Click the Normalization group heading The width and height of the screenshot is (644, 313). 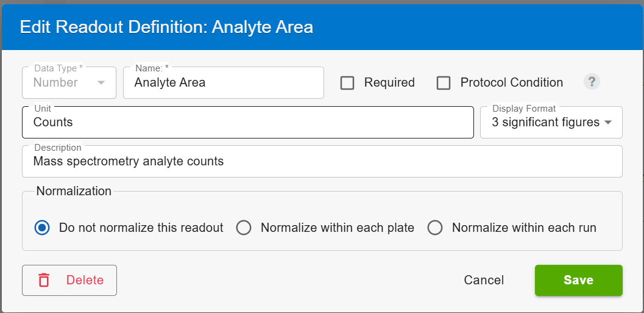coord(74,191)
